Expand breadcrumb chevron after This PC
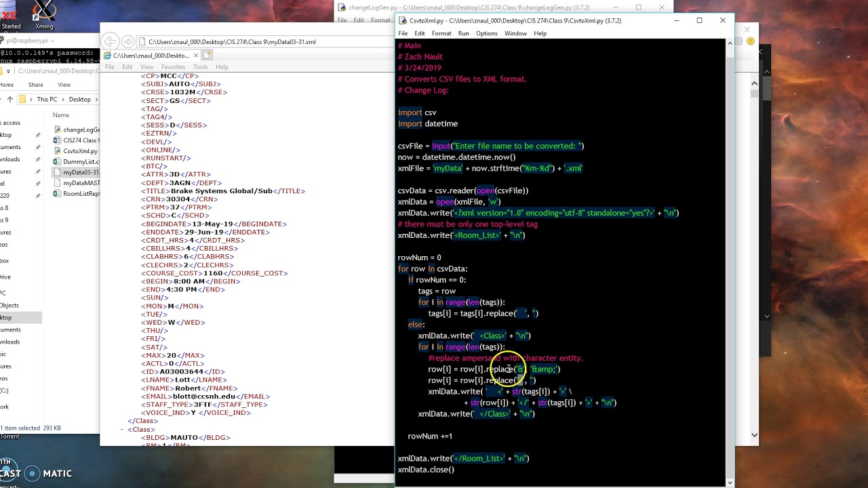Screen dimensions: 868x488 [x=63, y=100]
